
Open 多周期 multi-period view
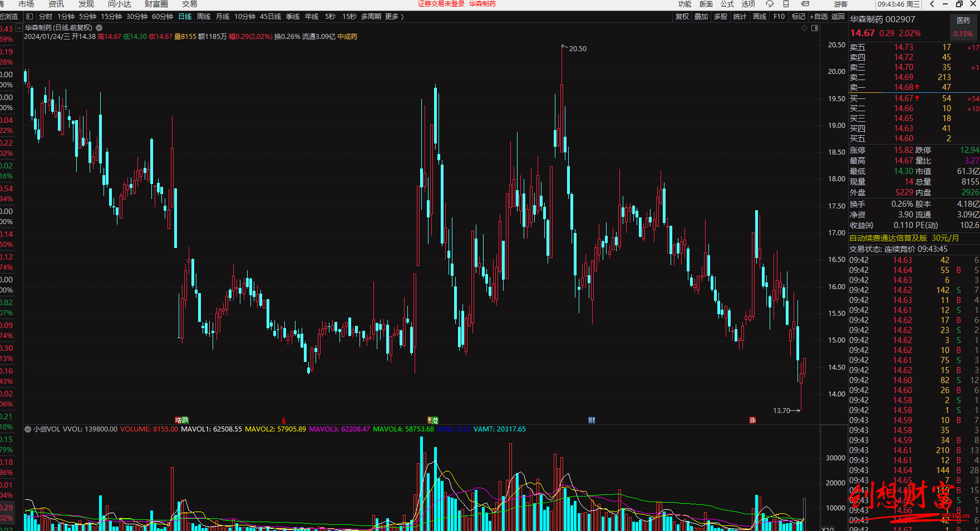click(371, 17)
